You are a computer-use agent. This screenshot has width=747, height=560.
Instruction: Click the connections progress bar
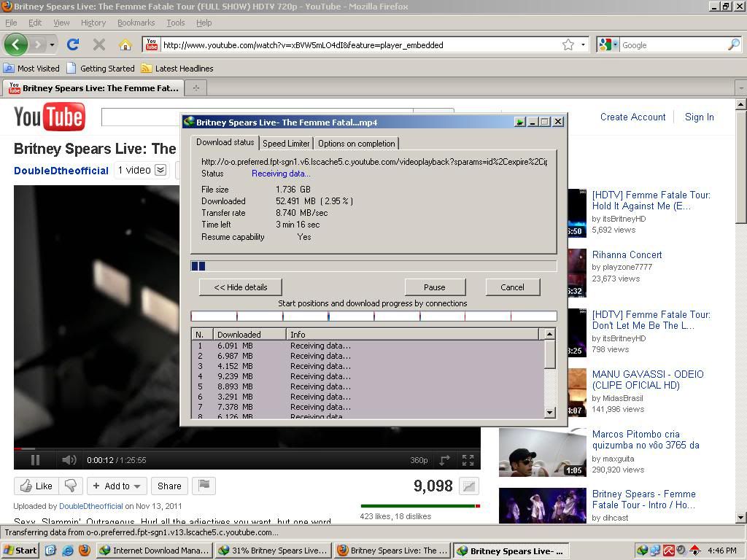[x=373, y=316]
